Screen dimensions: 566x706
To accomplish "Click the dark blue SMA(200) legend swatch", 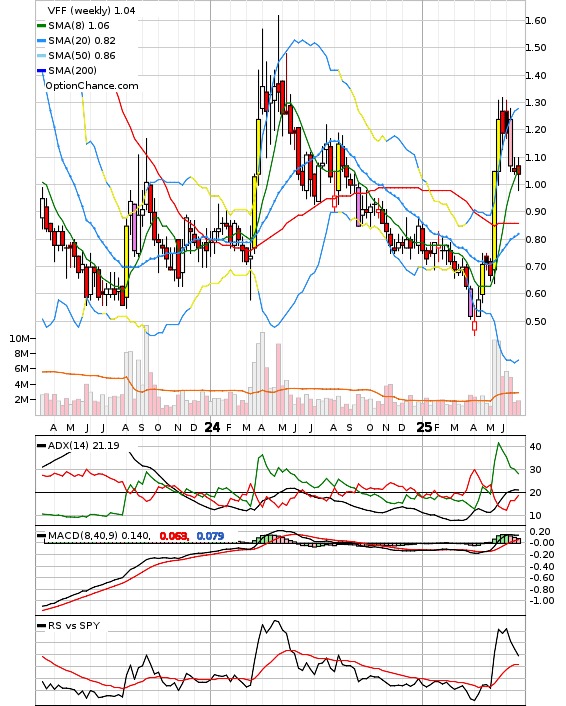I will coord(41,71).
